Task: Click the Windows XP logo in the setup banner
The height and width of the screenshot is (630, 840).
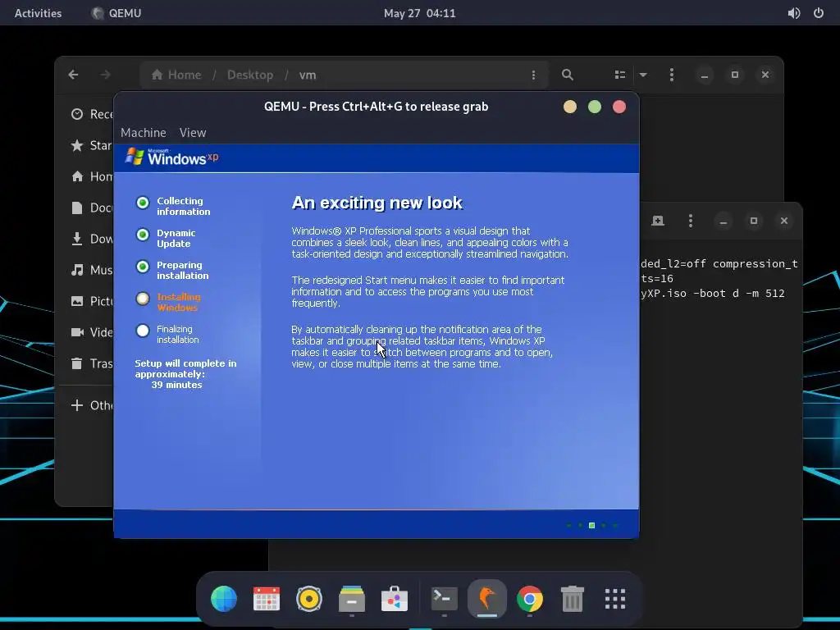Action: pos(171,157)
